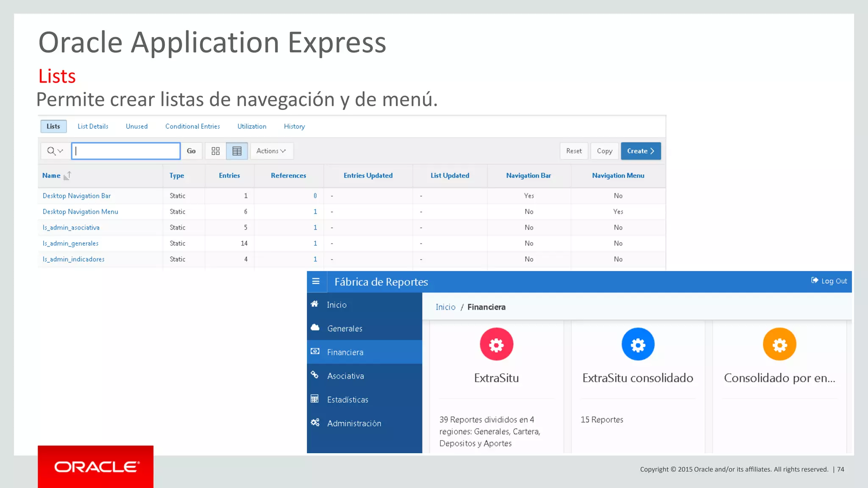Viewport: 868px width, 488px height.
Task: Open the Actions dropdown menu
Action: click(271, 151)
